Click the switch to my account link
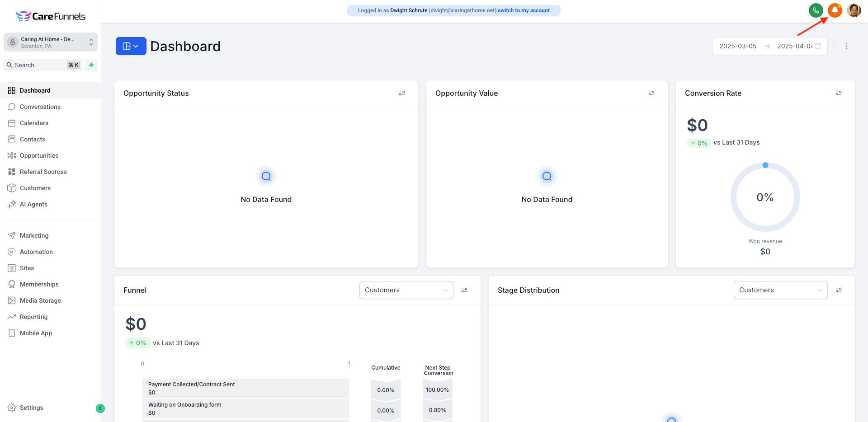The width and height of the screenshot is (868, 422). tap(524, 10)
